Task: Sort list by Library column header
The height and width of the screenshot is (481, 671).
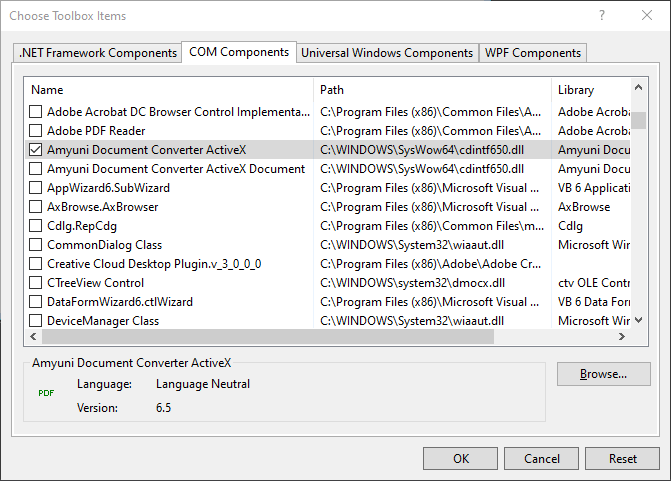Action: pos(591,90)
